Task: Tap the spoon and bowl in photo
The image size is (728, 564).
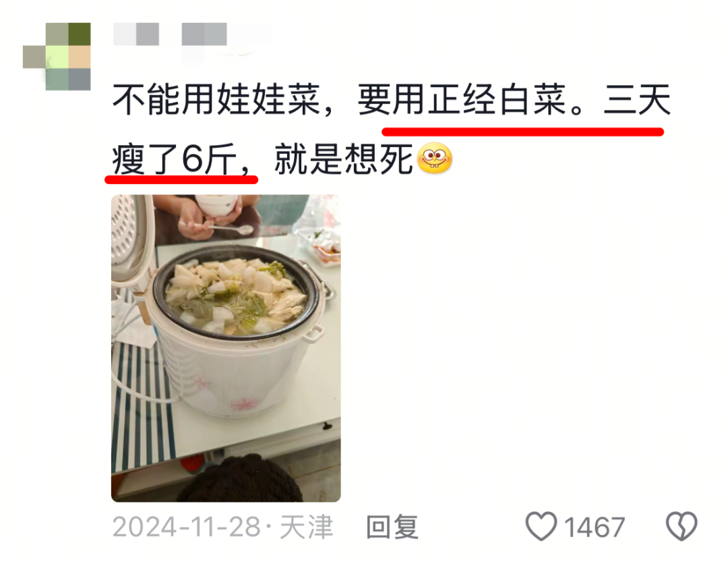Action: (x=217, y=215)
